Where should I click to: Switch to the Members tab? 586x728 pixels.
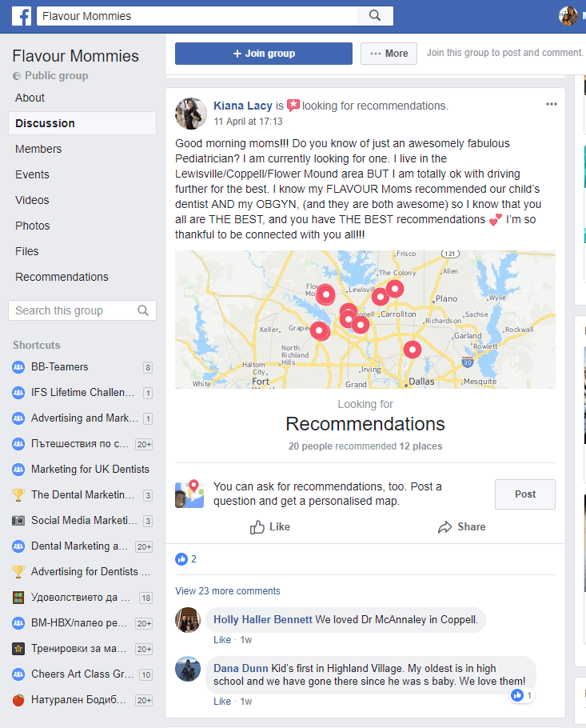tap(38, 149)
